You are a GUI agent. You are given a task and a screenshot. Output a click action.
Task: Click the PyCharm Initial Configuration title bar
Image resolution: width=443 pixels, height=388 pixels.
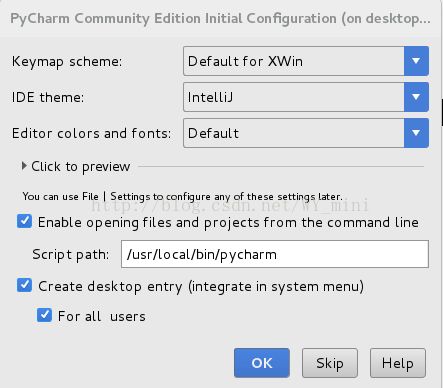point(221,19)
